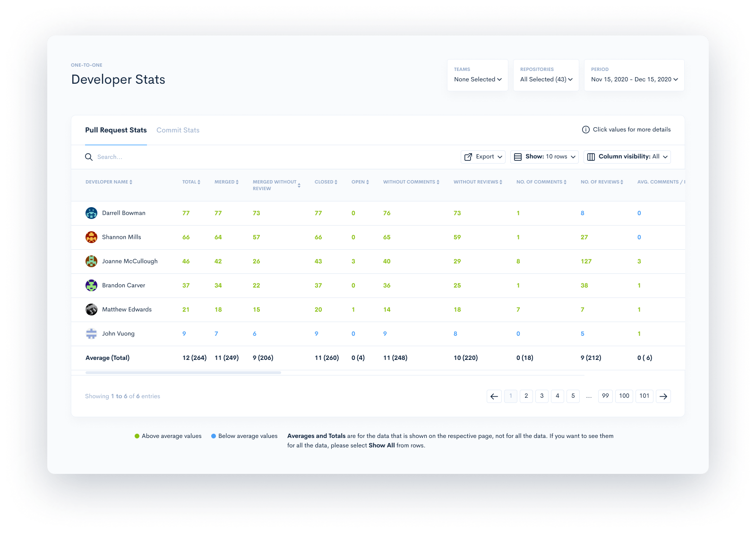
Task: Click Shannon Mills' total value of 66
Action: [x=186, y=237]
